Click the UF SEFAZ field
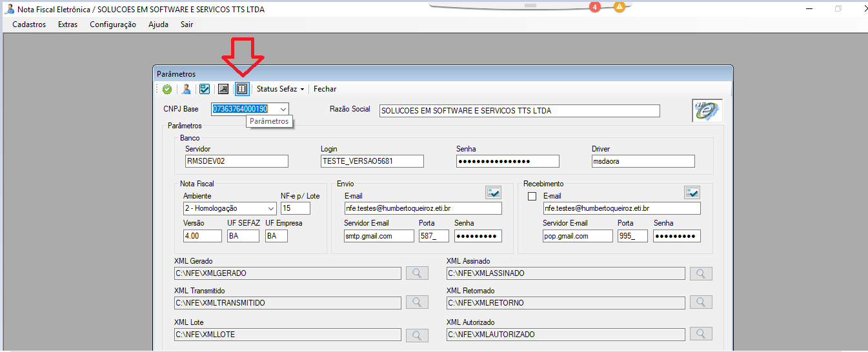The height and width of the screenshot is (352, 868). pyautogui.click(x=243, y=236)
